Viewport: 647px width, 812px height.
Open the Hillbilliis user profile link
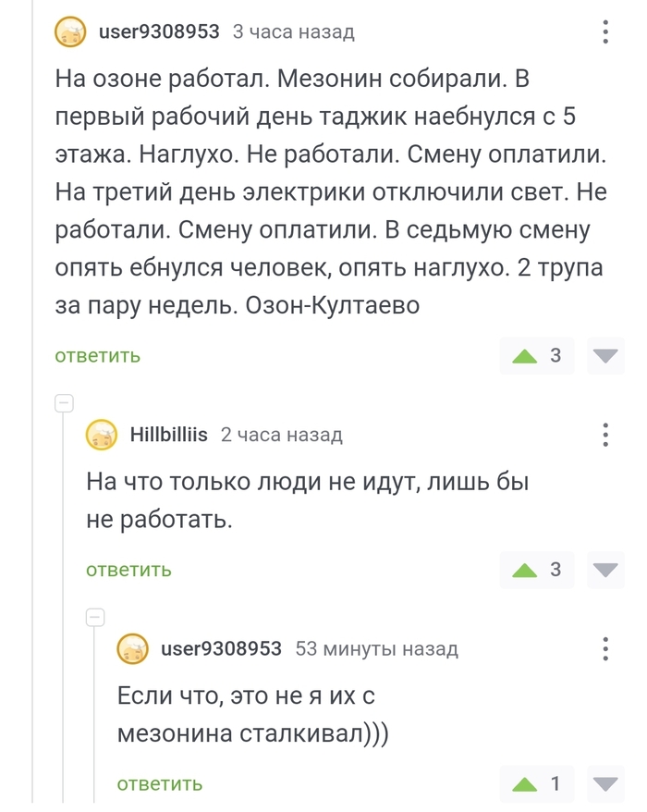click(168, 435)
